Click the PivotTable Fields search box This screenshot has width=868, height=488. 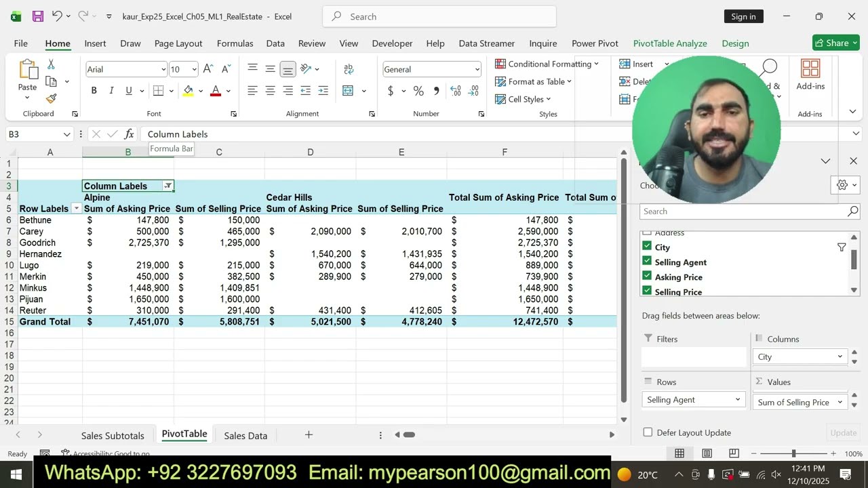tap(750, 211)
